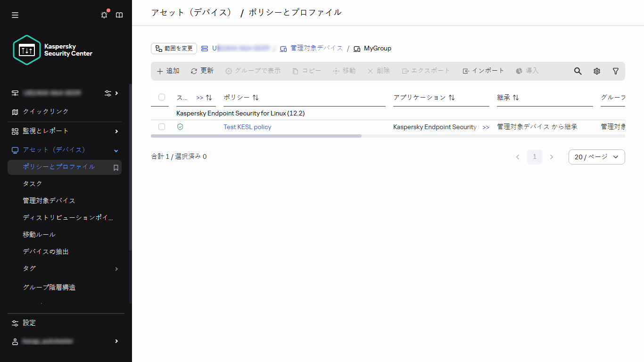Select the checkbox for Test KESL policy
Viewport: 644px width, 362px height.
tap(162, 127)
